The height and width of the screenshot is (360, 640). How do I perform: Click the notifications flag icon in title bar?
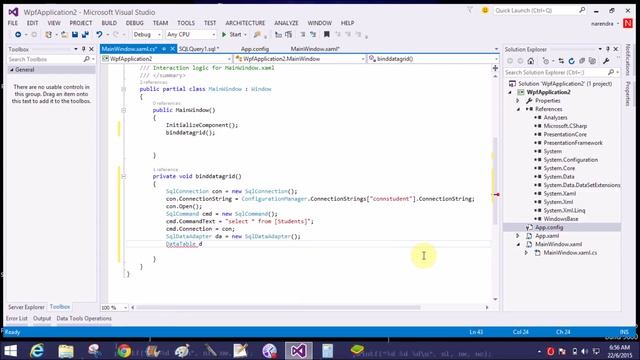click(x=470, y=11)
